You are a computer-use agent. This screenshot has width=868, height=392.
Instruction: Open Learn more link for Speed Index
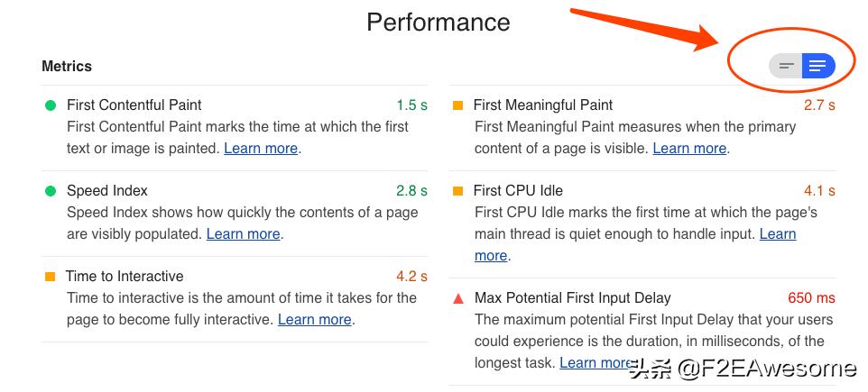(x=243, y=234)
